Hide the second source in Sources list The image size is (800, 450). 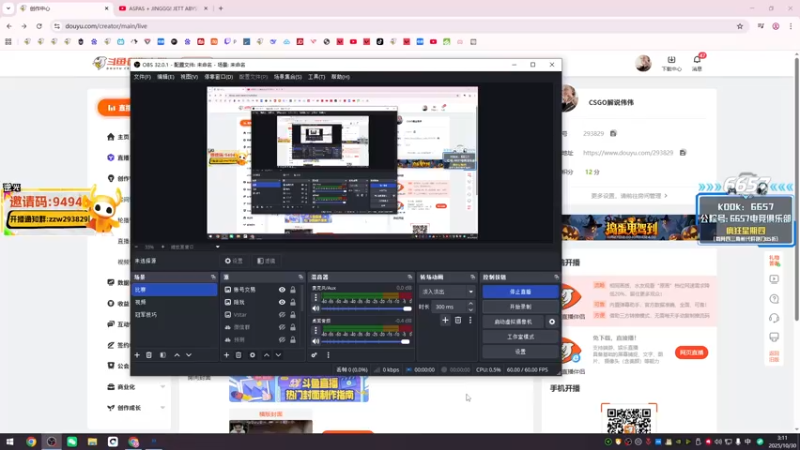pos(282,302)
